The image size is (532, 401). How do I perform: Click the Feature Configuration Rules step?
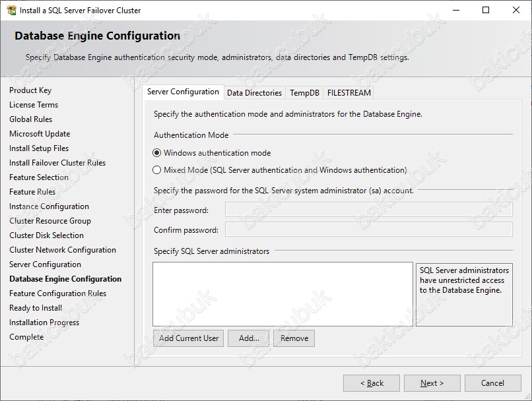[x=57, y=293]
